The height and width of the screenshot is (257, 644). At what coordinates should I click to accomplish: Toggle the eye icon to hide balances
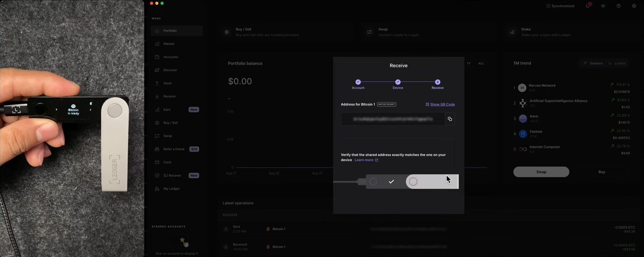(603, 6)
